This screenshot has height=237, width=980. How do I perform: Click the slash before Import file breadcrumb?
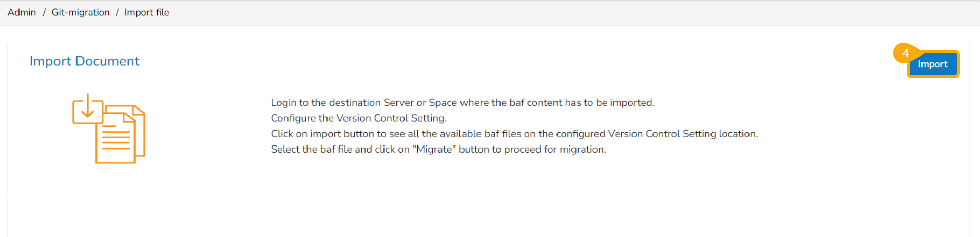pyautogui.click(x=117, y=12)
